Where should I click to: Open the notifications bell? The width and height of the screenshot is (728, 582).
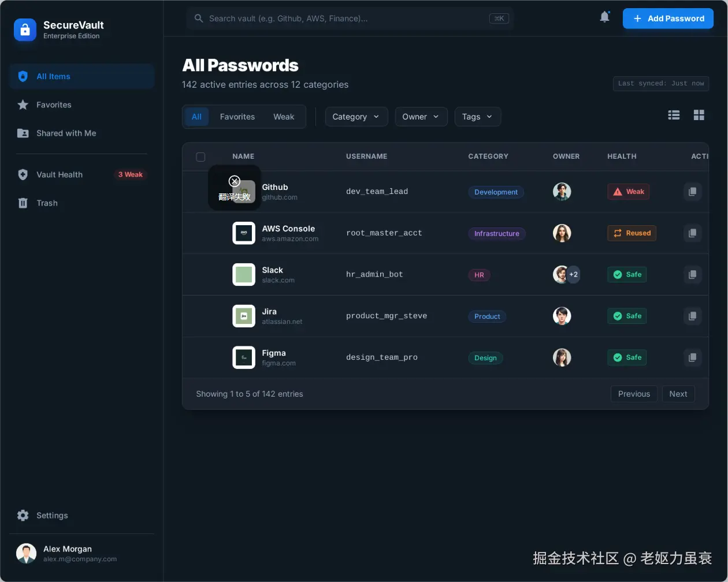click(x=604, y=17)
